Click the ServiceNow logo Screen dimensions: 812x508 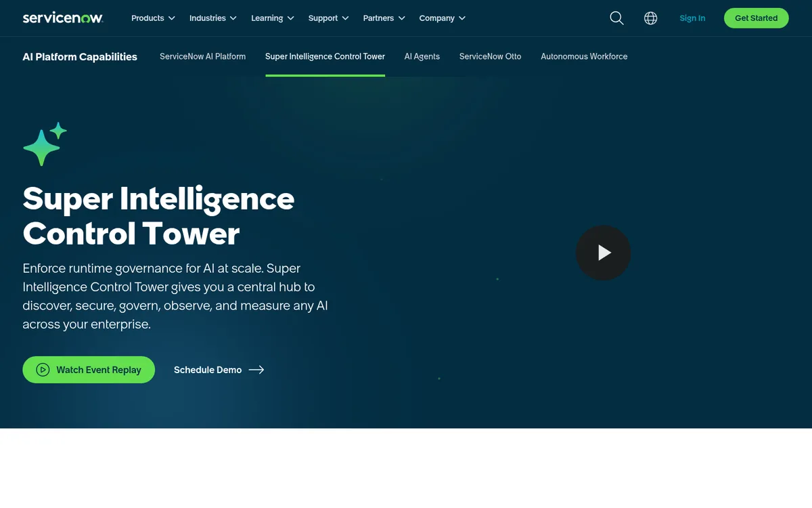[x=63, y=18]
